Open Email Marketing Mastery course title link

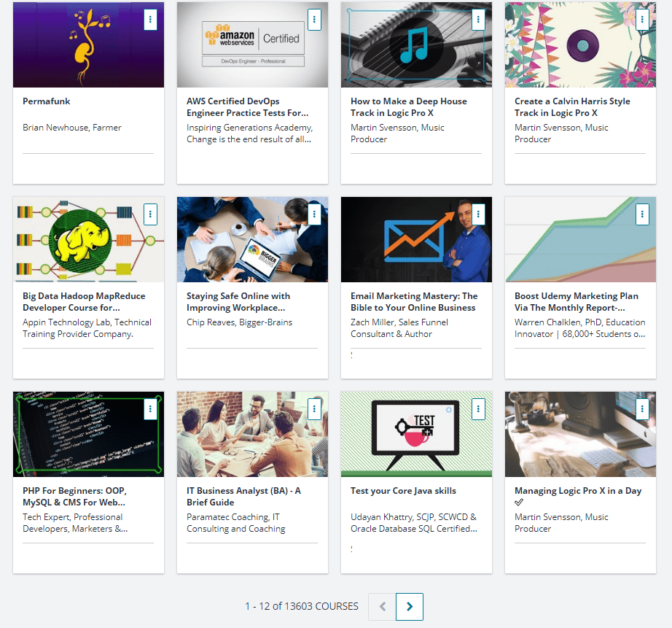coord(414,302)
